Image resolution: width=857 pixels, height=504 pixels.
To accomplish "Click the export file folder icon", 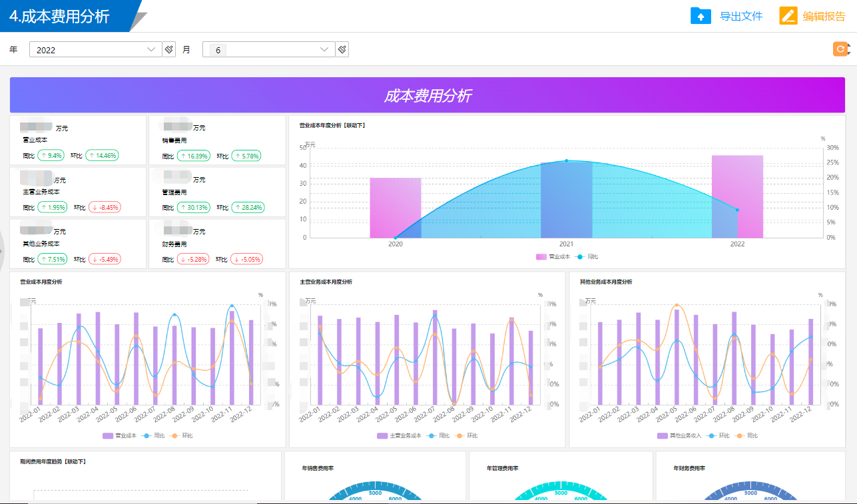I will pos(701,16).
